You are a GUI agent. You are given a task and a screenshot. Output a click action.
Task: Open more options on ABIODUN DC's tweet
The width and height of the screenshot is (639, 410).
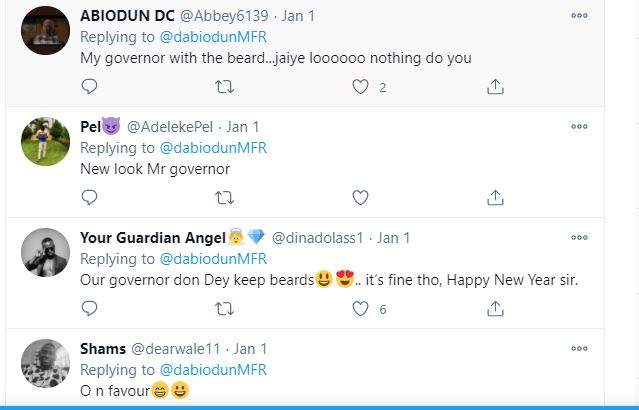coord(579,16)
